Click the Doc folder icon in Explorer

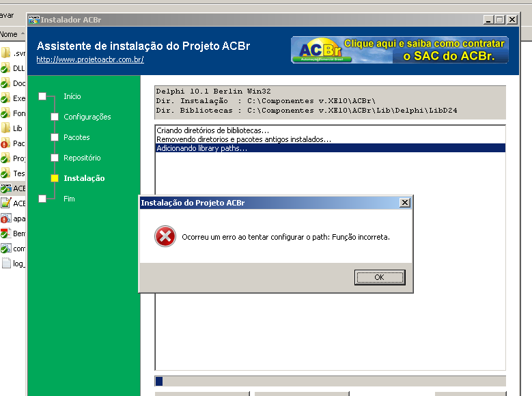(5, 83)
